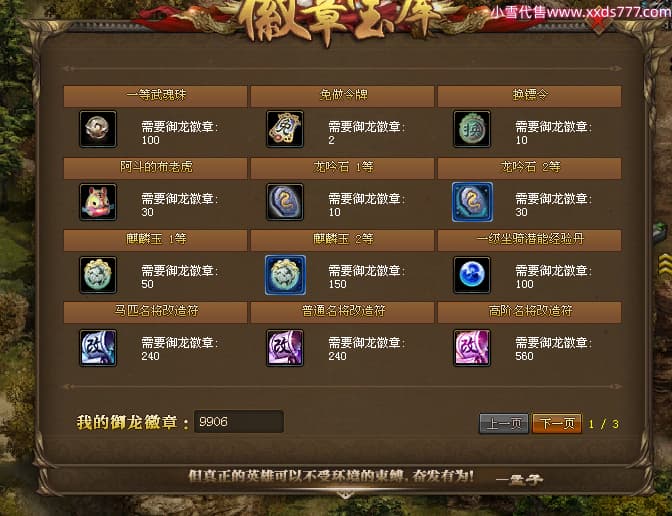Image resolution: width=672 pixels, height=516 pixels.
Task: Click the 高阶名将改造符 header label
Action: tap(530, 311)
